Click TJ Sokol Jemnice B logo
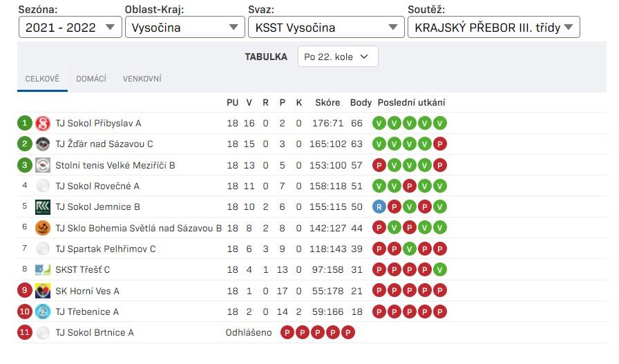 [x=43, y=207]
